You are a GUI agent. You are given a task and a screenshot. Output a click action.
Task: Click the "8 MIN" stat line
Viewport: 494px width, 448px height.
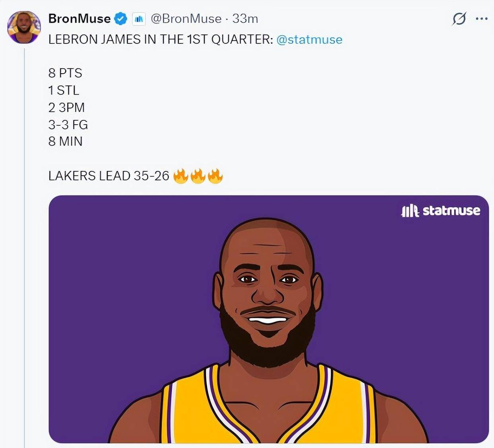(x=65, y=142)
